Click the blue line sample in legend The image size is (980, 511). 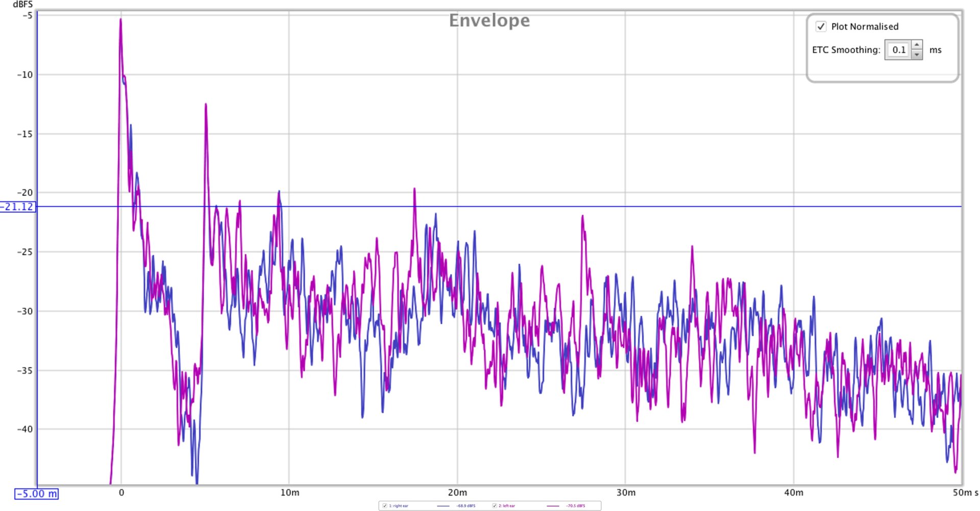coord(443,506)
